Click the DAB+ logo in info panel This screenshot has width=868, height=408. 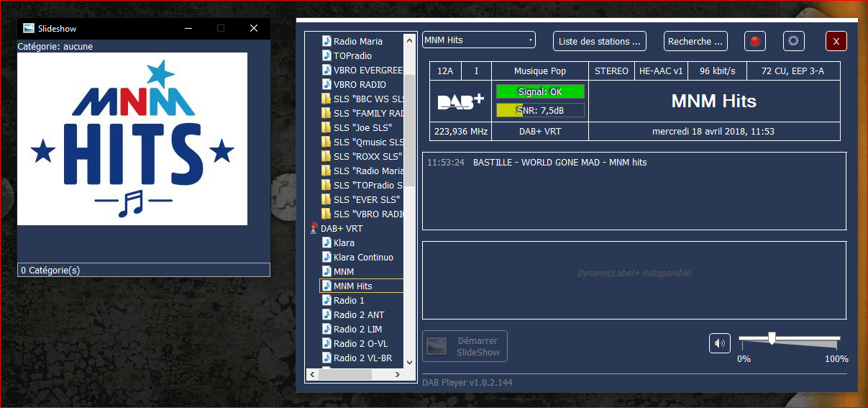(460, 102)
